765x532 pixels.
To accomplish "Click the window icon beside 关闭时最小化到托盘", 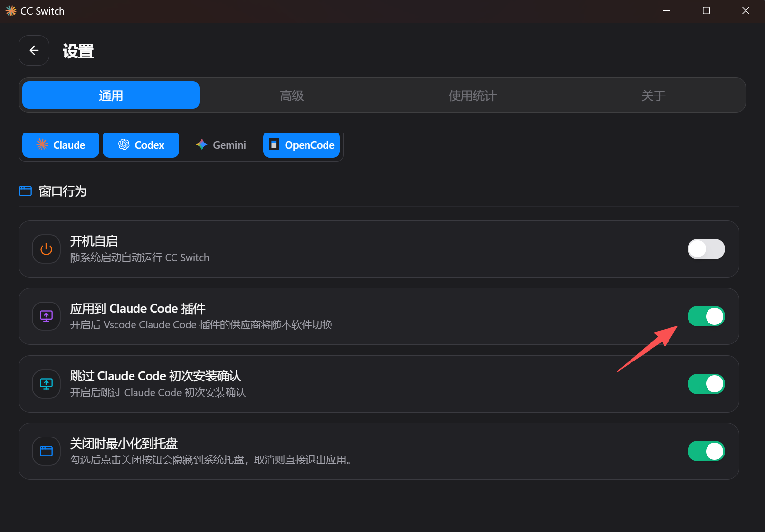I will [46, 451].
